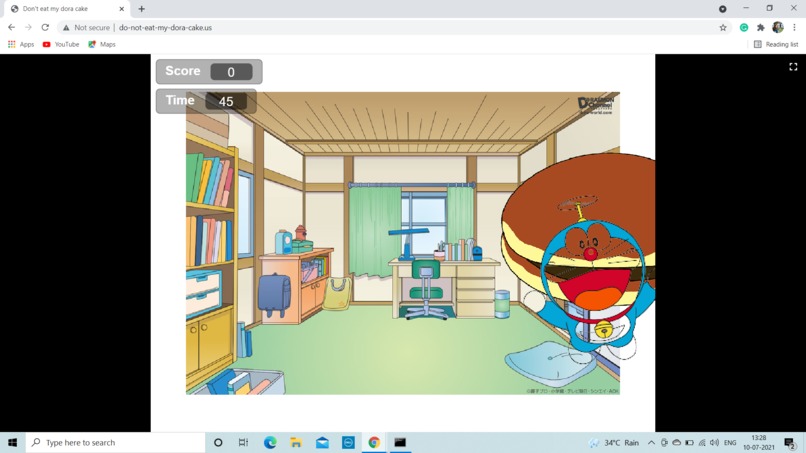This screenshot has height=453, width=806.
Task: Click the Score value box
Action: (231, 72)
